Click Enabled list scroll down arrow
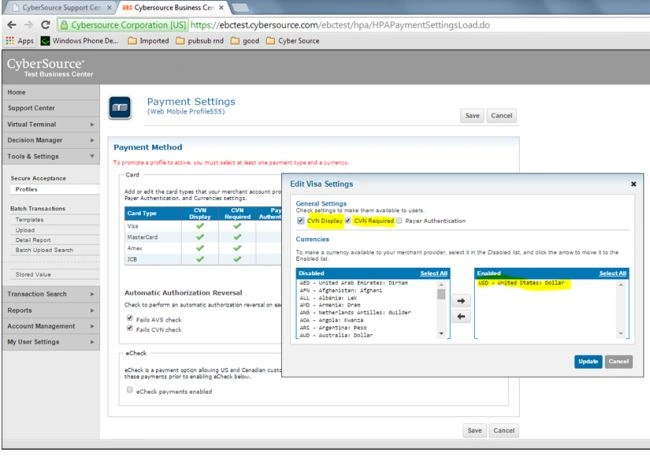 (621, 333)
